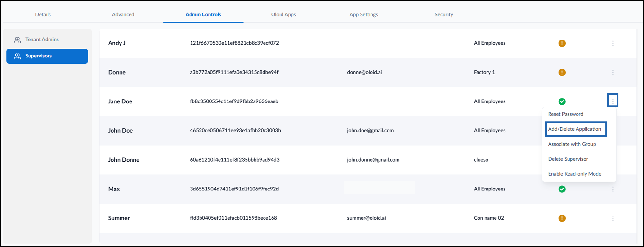Click ID 3d6551904d7411ef91d1f106f9fec92d
The image size is (644, 247).
click(x=234, y=189)
